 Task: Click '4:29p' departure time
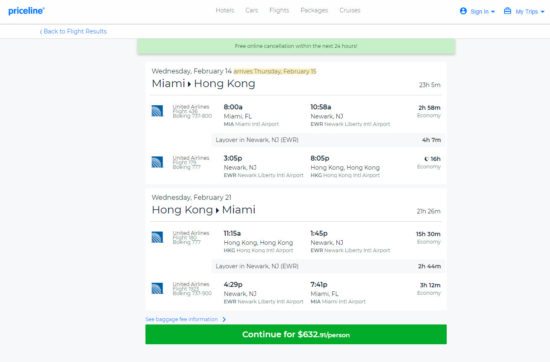point(233,284)
